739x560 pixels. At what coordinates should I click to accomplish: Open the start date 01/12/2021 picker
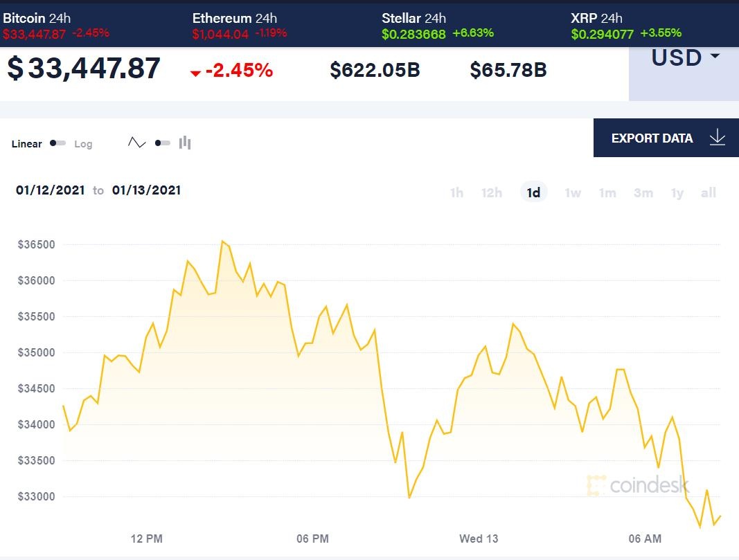[x=50, y=190]
